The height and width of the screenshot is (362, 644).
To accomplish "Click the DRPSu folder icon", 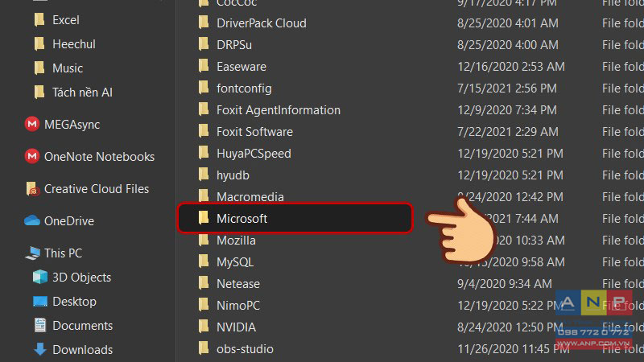I will 204,44.
